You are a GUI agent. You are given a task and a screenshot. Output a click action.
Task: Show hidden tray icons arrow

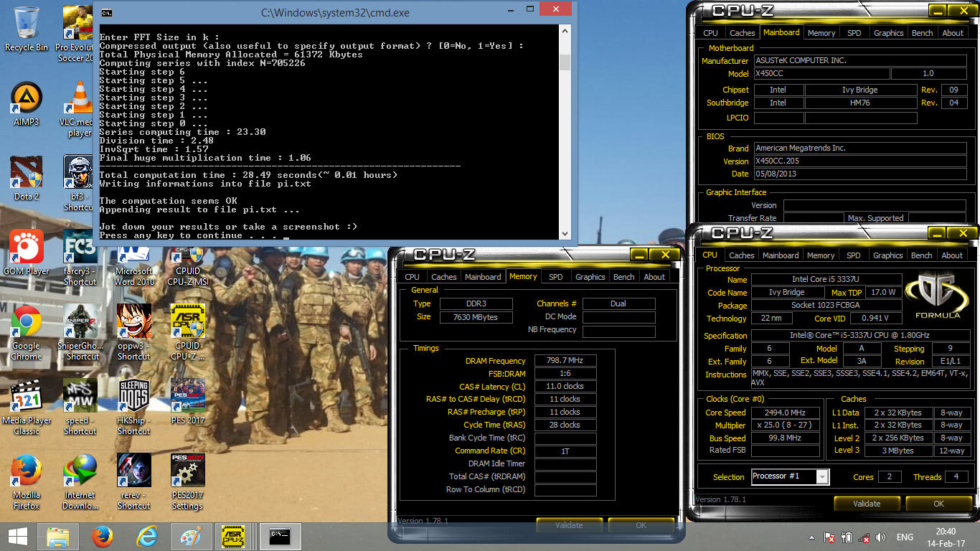click(812, 537)
